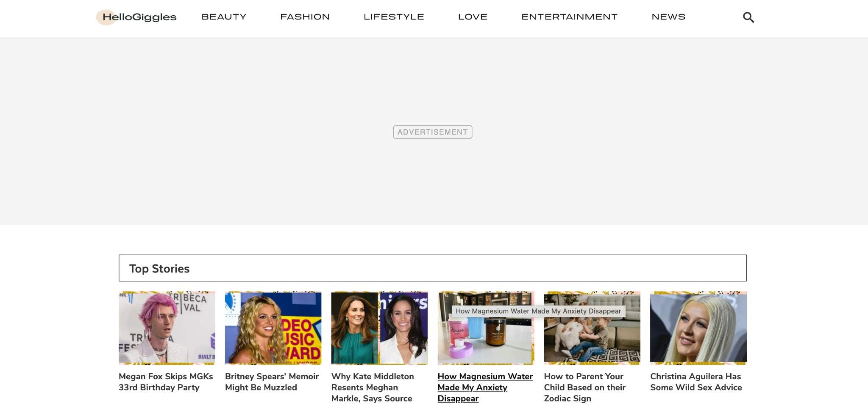Image resolution: width=868 pixels, height=414 pixels.
Task: Open Why Kate Middleton Resents Meghan Markle story
Action: 373,387
